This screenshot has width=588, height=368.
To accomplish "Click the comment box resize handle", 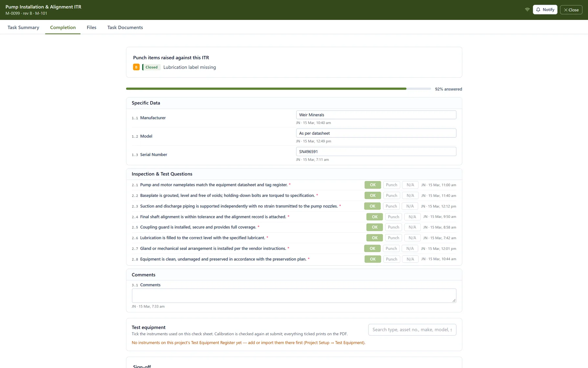I will click(x=454, y=300).
